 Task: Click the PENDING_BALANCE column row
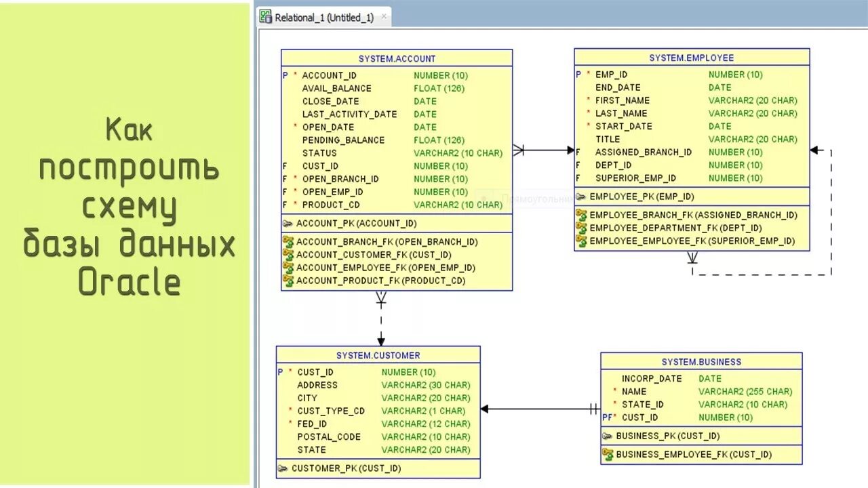coord(397,140)
